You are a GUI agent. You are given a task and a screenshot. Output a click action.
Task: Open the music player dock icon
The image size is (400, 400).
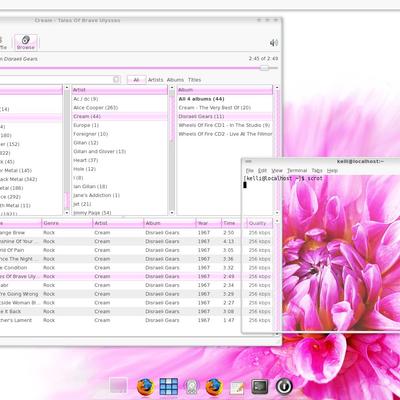pyautogui.click(x=192, y=387)
